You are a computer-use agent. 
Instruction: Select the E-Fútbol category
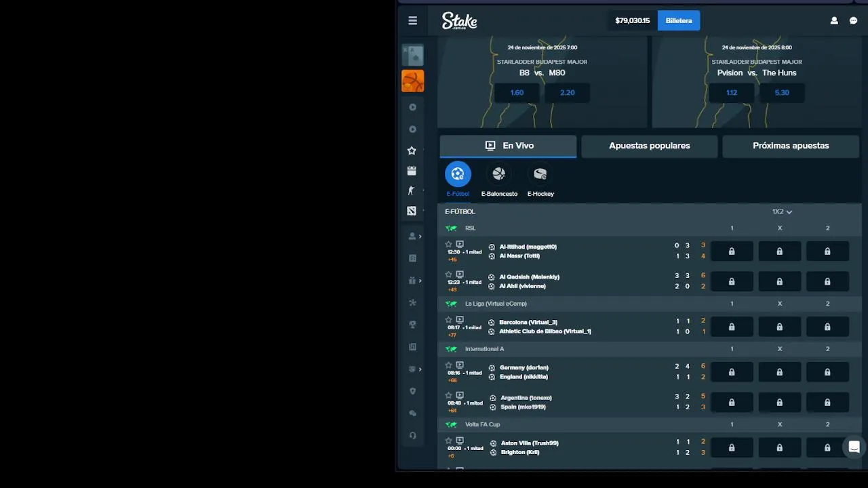click(458, 180)
